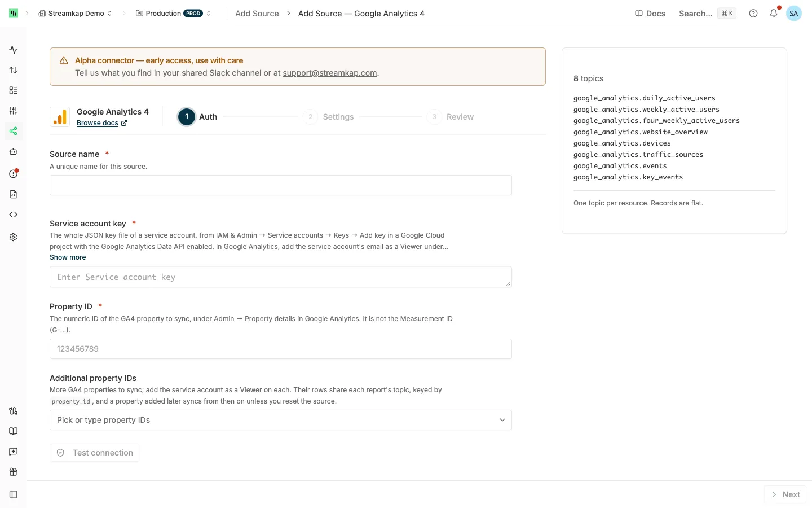Open the Docs link in header
812x508 pixels.
click(650, 14)
